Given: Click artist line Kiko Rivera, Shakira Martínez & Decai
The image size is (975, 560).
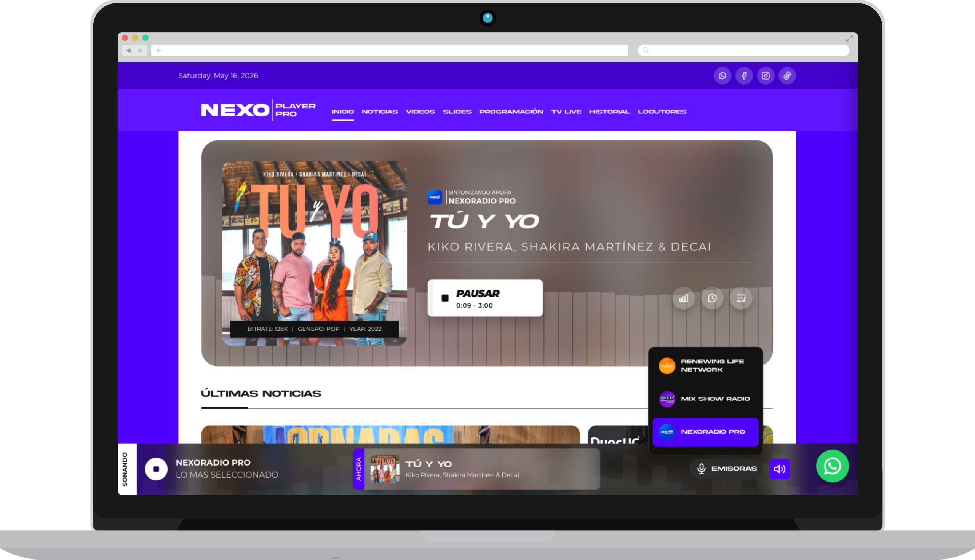Looking at the screenshot, I should pyautogui.click(x=569, y=247).
